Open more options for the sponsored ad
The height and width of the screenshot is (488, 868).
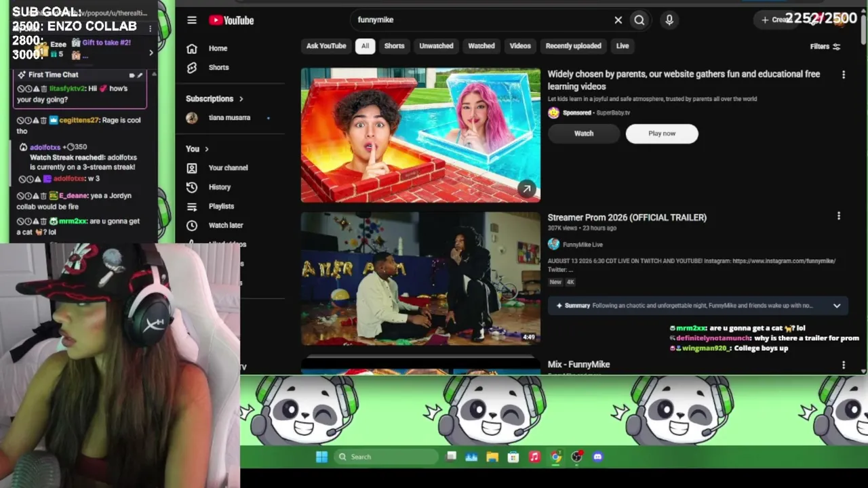click(x=844, y=75)
